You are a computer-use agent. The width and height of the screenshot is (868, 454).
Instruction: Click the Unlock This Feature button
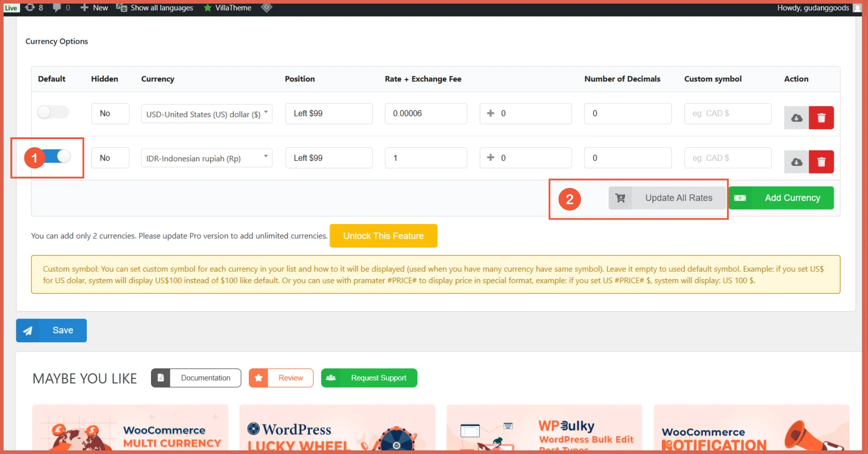click(x=383, y=235)
